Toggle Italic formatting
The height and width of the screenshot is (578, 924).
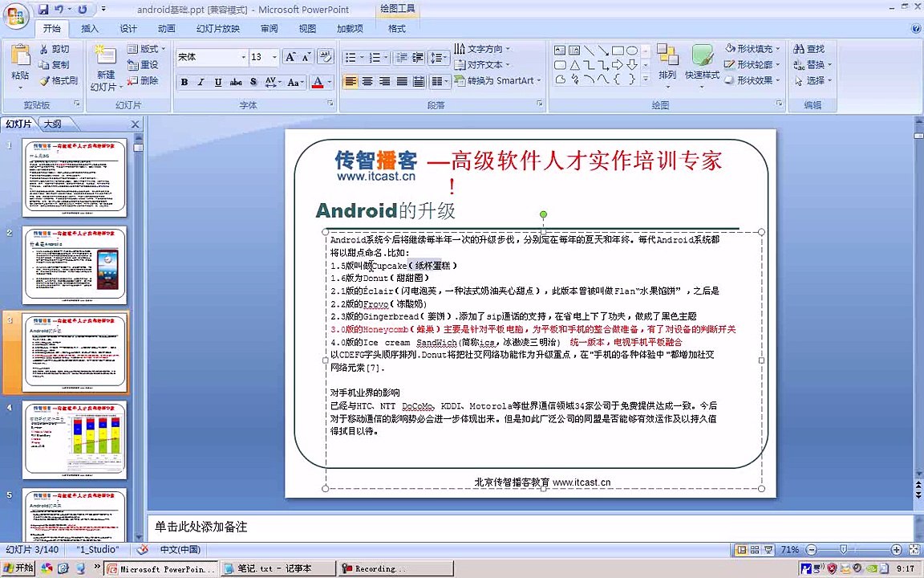[201, 82]
